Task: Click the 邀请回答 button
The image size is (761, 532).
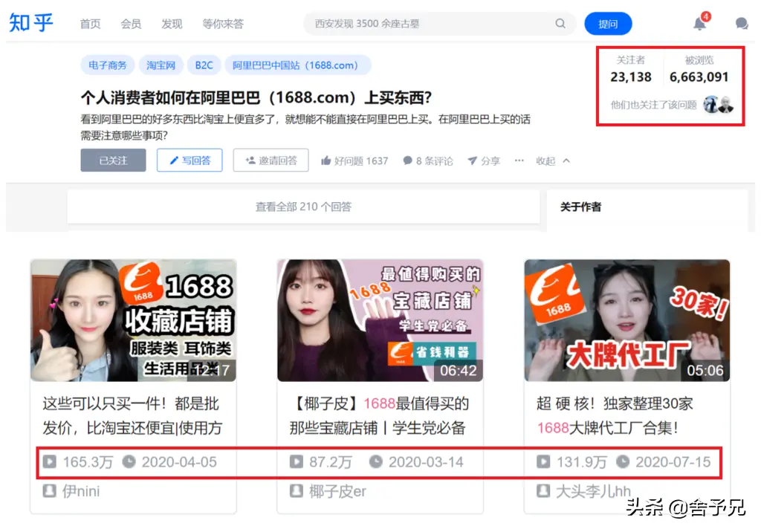Action: click(271, 160)
